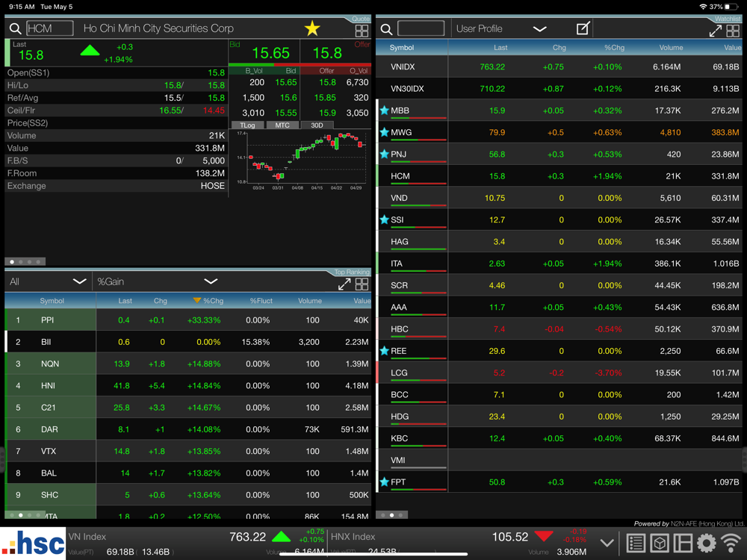
Task: Select the PPI row in Top Ranking
Action: coord(187,320)
